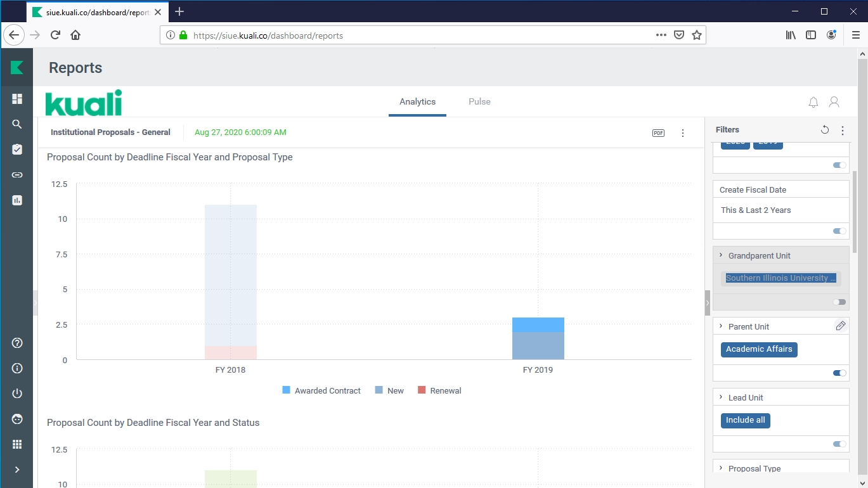
Task: Select the Analytics tab
Action: point(417,101)
